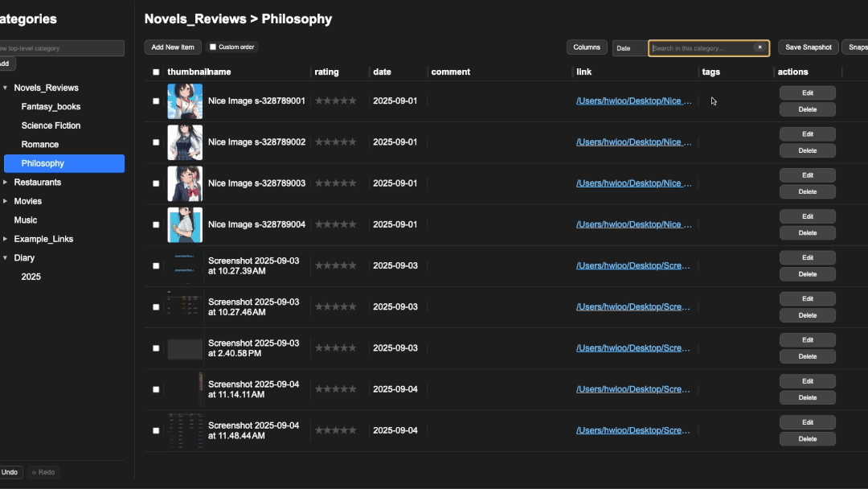Open thumbnail of Nice Image s-328789001
Viewport: 868px width, 489px height.
coord(185,101)
